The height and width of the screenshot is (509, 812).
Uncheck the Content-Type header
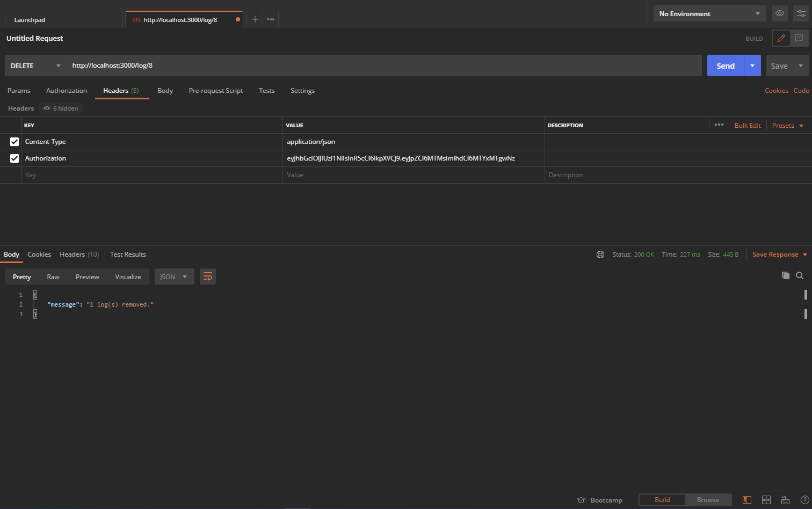point(14,141)
